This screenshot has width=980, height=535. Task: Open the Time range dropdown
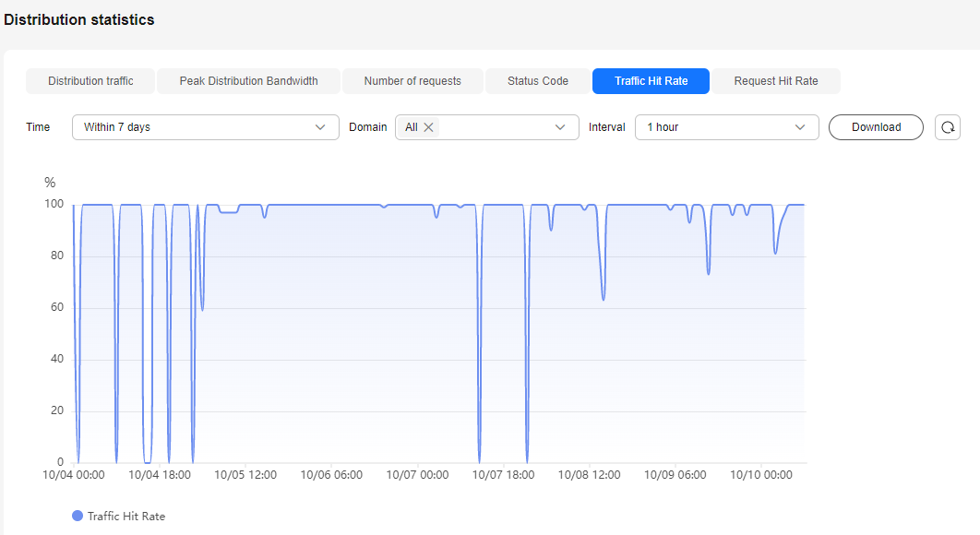pos(206,127)
